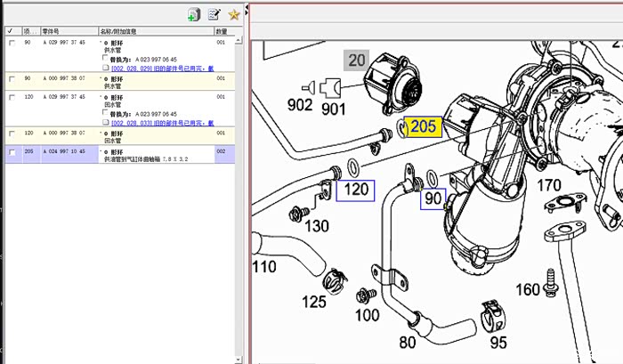Click the note icon before link 002, 028, 033
Image resolution: width=623 pixels, height=364 pixels.
[106, 124]
